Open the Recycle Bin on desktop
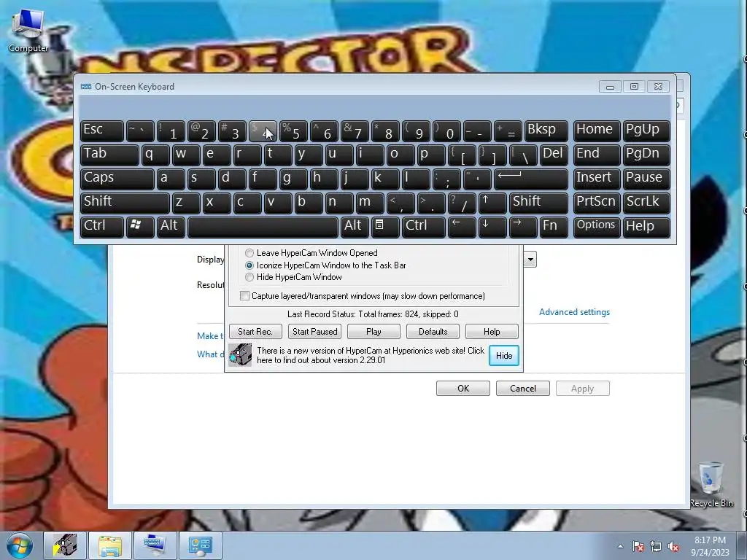This screenshot has height=560, width=747. coord(711,484)
